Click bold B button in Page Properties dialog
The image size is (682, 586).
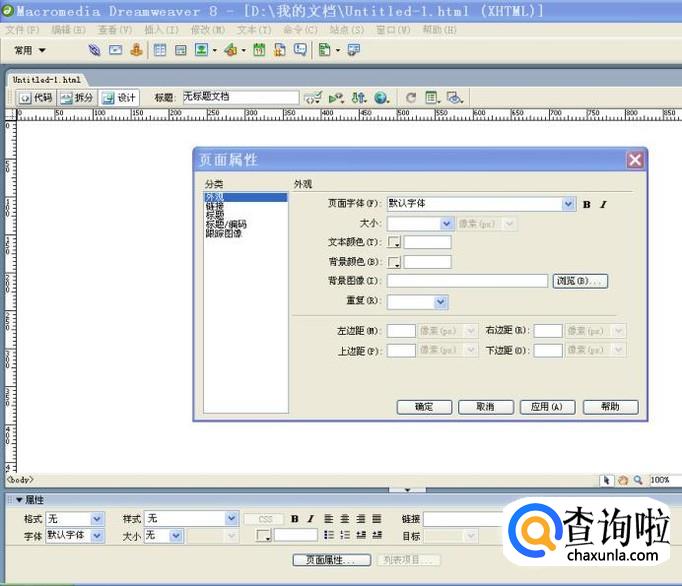[x=587, y=204]
